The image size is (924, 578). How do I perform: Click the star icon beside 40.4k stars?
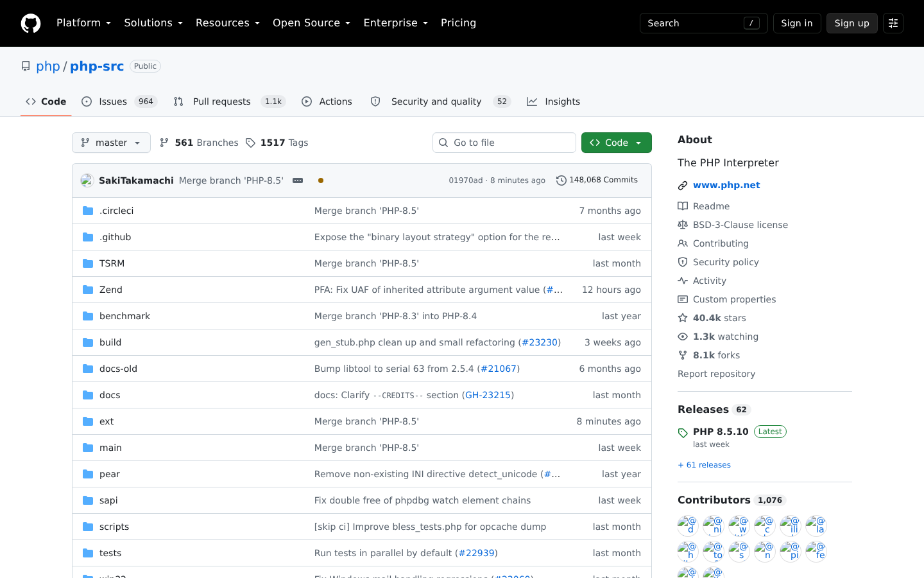click(683, 318)
